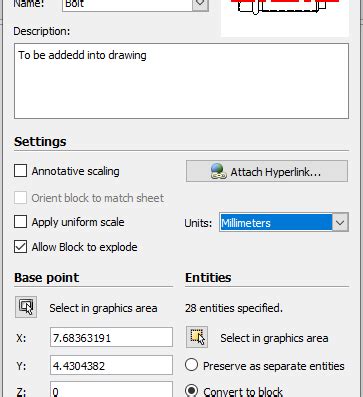Click the Units label
Image resolution: width=363 pixels, height=397 pixels.
[198, 223]
